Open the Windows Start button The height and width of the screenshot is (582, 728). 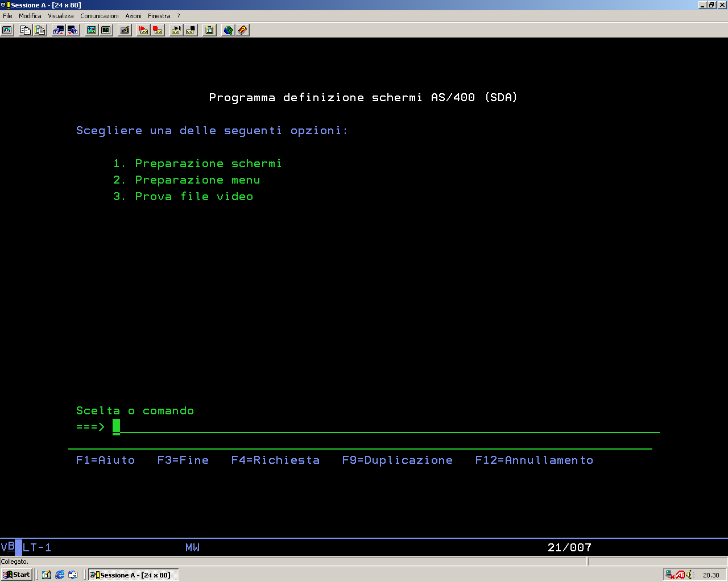coord(16,575)
